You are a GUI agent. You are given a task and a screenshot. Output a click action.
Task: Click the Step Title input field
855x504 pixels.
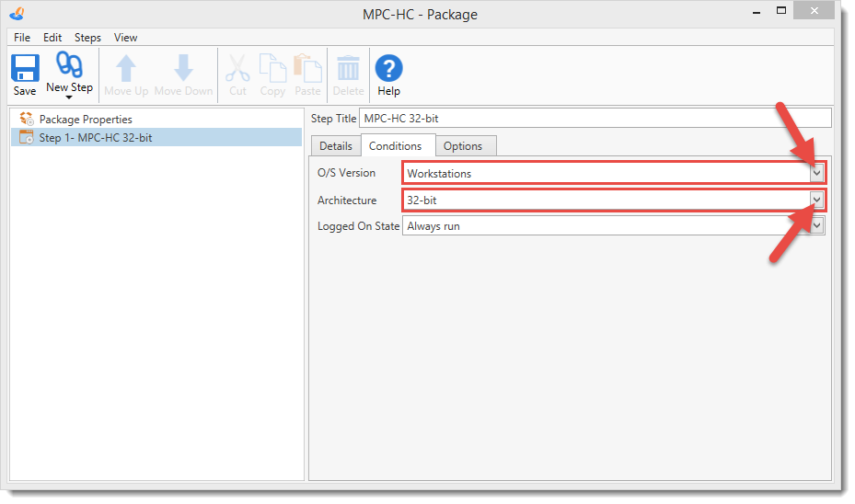595,119
